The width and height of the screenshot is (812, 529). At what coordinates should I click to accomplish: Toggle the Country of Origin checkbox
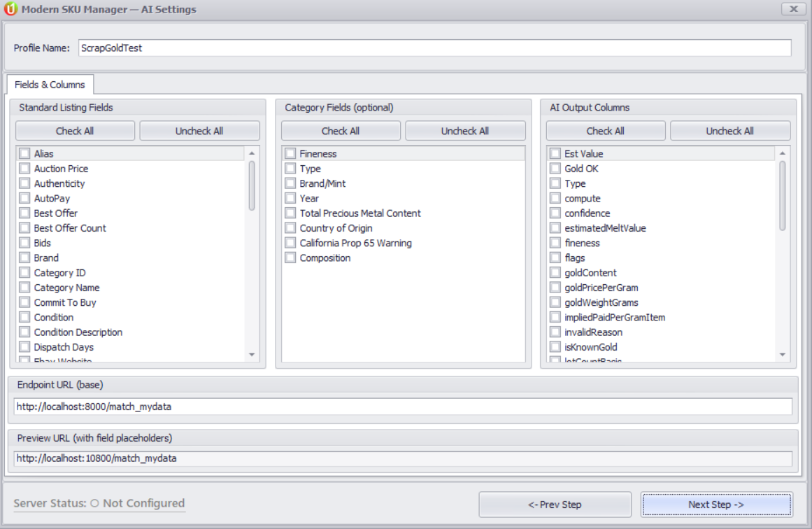click(x=290, y=228)
